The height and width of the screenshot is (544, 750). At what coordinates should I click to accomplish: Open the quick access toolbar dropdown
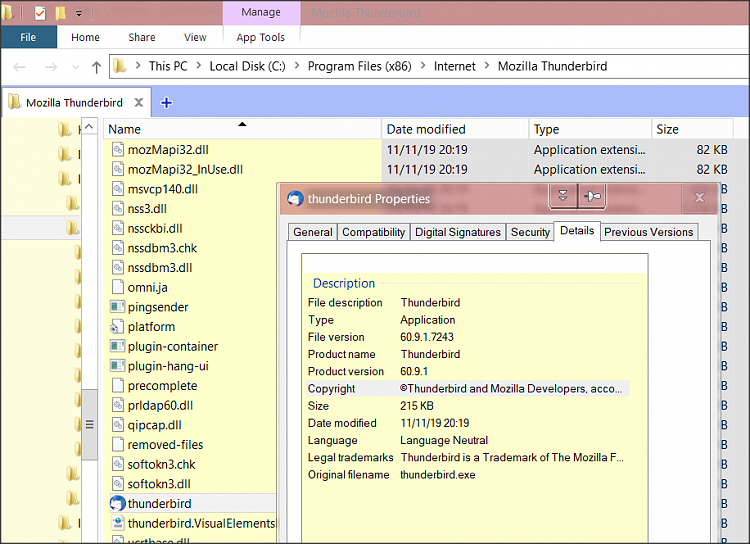(x=79, y=13)
